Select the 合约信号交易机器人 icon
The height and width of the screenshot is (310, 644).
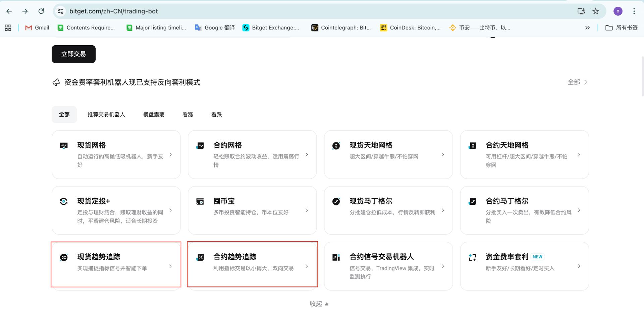tap(336, 257)
